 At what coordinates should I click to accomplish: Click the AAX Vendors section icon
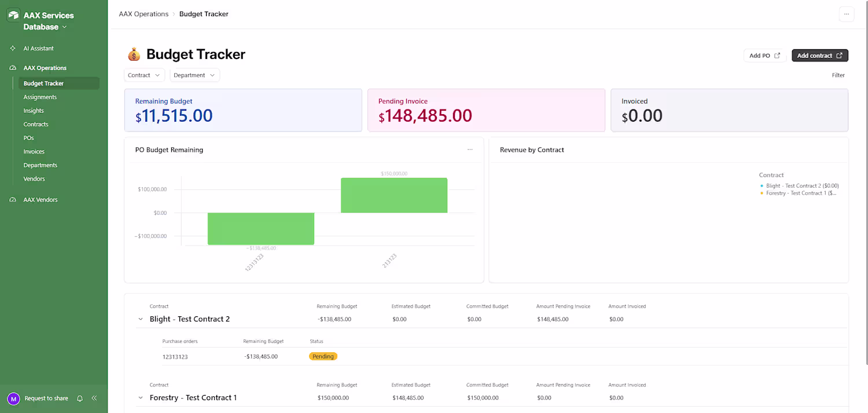coord(13,200)
